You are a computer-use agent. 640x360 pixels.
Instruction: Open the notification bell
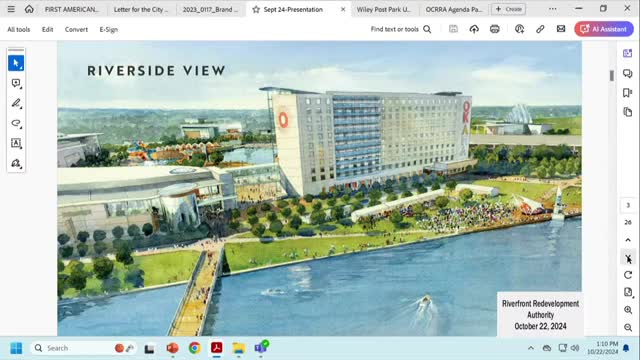pyautogui.click(x=626, y=348)
